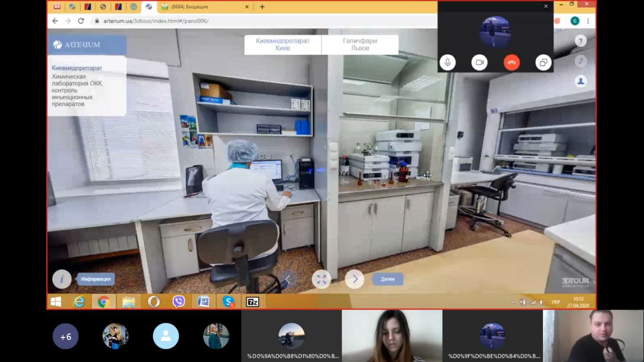Viewport: 644px width, 362px height.
Task: Click the red target extension icon
Action: coord(557,21)
